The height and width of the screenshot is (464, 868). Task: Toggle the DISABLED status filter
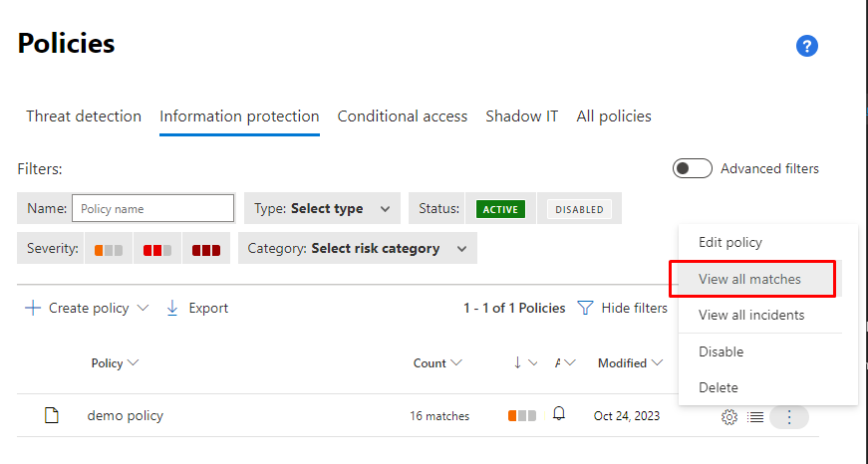click(x=579, y=209)
